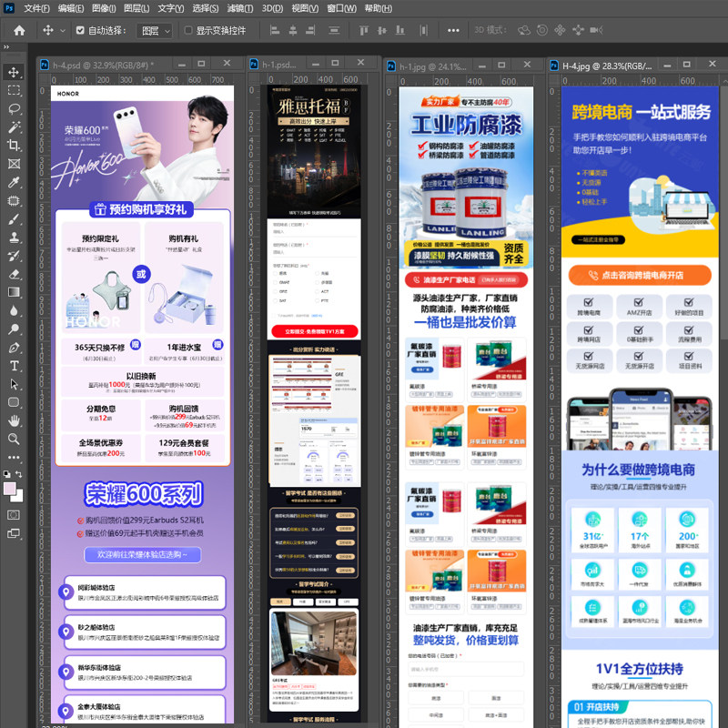This screenshot has width=728, height=728.
Task: Select the Gradient tool
Action: pos(14,292)
